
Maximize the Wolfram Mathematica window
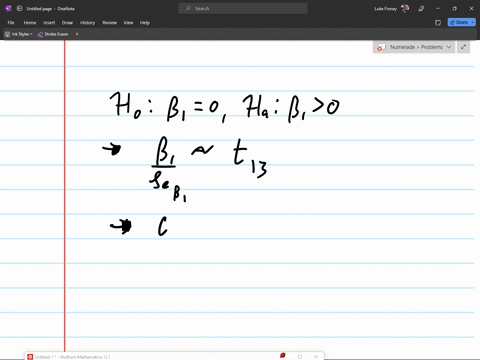pyautogui.click(x=300, y=357)
